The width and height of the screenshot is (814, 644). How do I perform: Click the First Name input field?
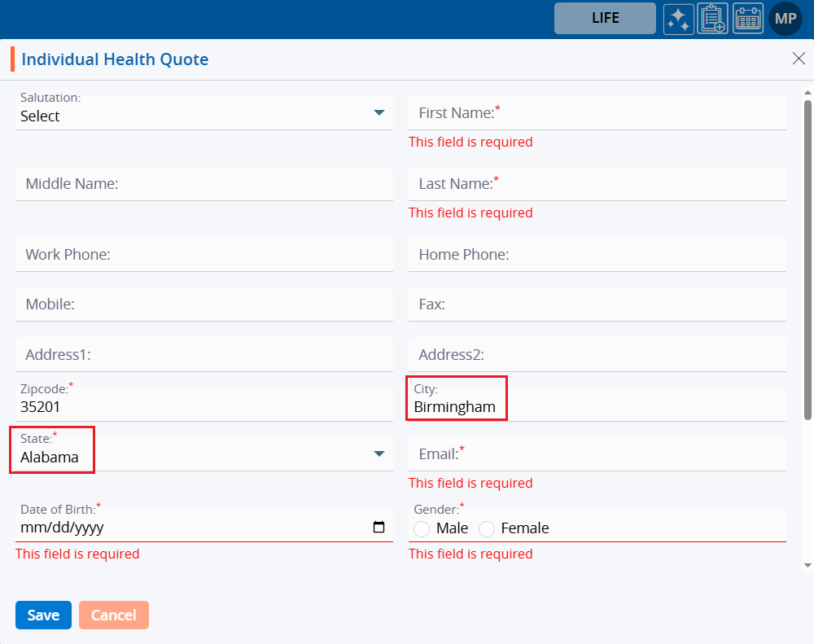click(x=597, y=113)
